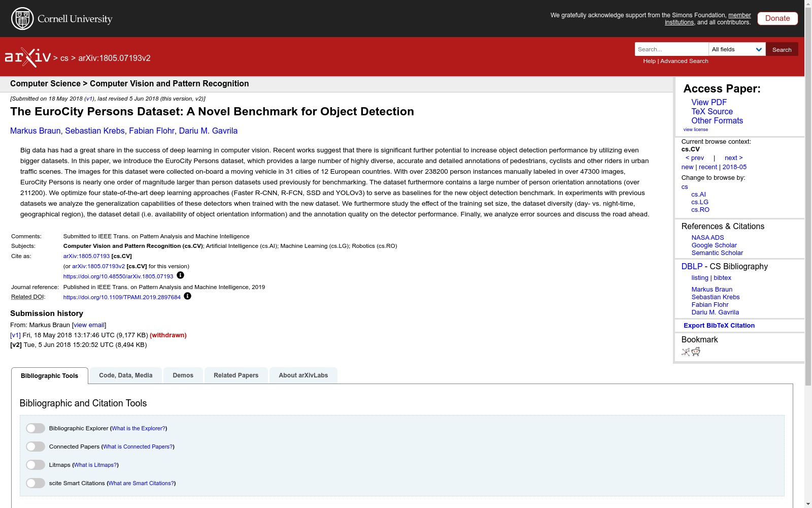
Task: Click the view email link
Action: 89,325
